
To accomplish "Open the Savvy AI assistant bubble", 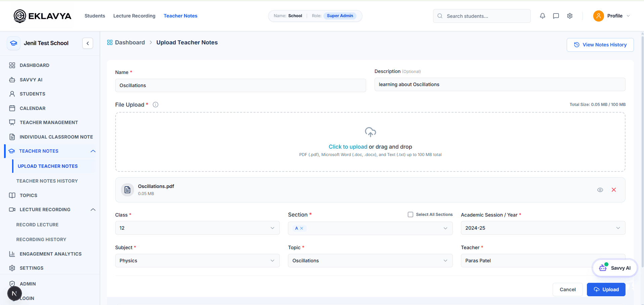I will point(615,268).
